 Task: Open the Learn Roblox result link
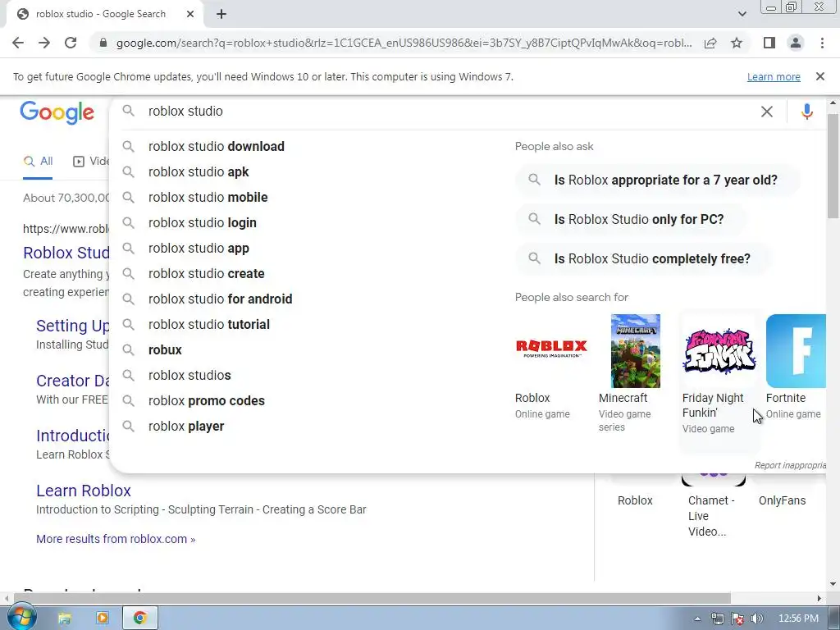point(84,491)
